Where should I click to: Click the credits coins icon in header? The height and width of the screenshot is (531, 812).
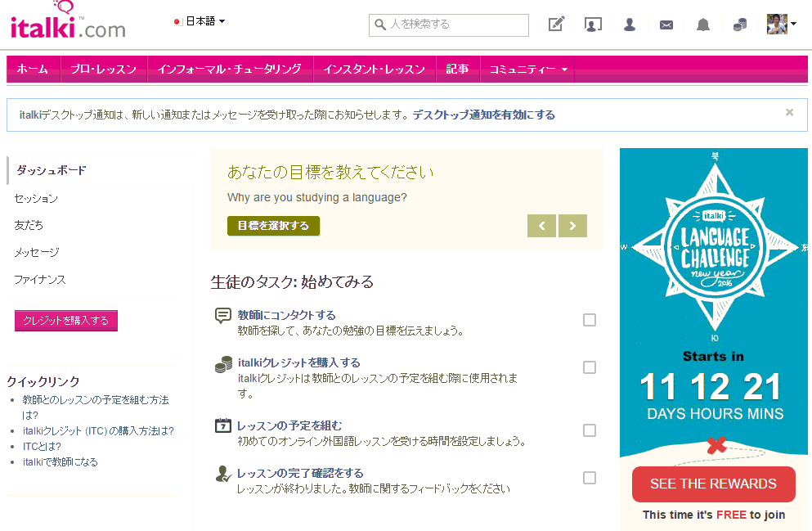tap(740, 25)
